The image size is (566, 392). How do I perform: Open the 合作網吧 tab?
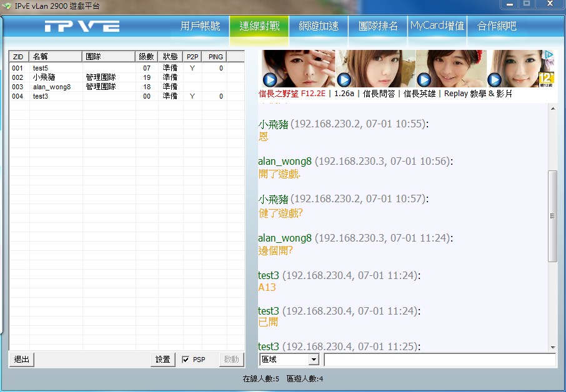point(497,26)
